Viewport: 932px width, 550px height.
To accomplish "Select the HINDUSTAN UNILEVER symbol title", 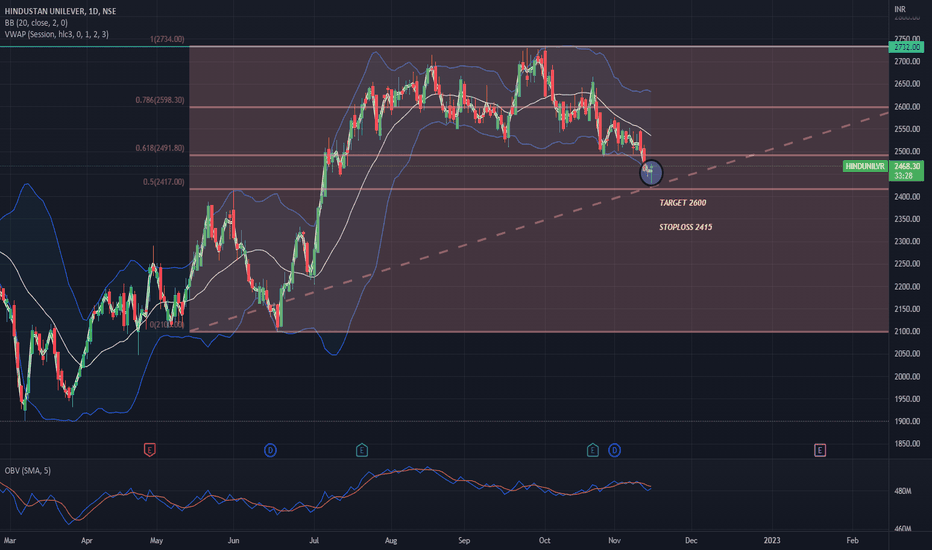I will pos(60,11).
